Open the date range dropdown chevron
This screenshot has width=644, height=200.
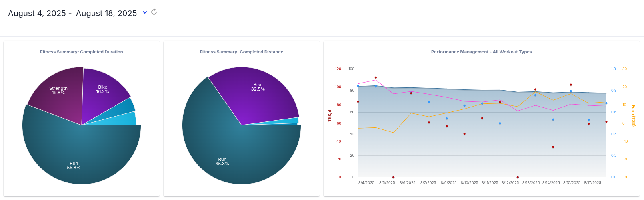tap(145, 12)
